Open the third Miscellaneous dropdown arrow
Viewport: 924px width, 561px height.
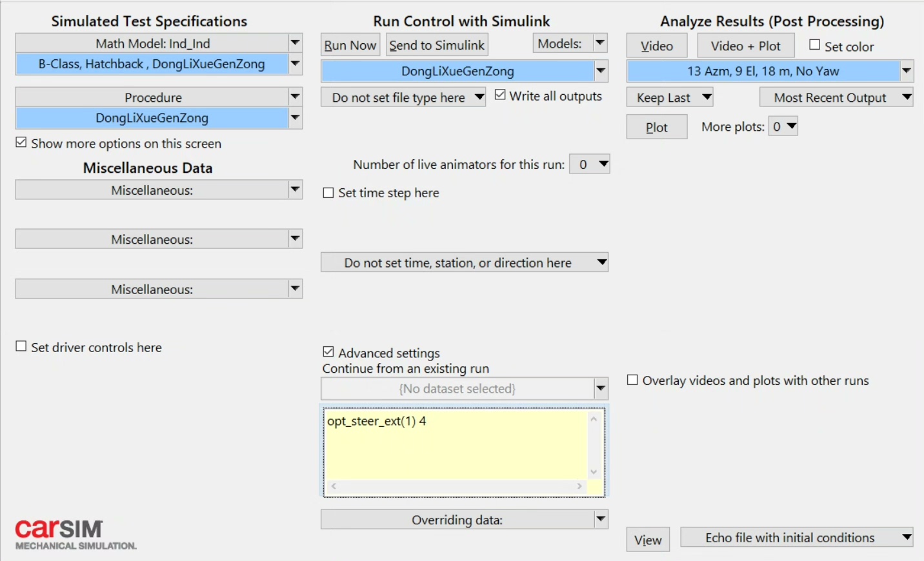tap(295, 289)
